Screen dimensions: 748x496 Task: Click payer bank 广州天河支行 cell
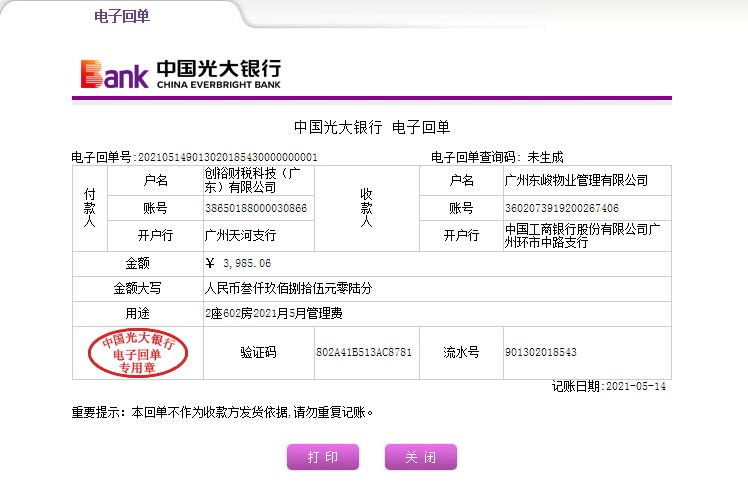(240, 236)
